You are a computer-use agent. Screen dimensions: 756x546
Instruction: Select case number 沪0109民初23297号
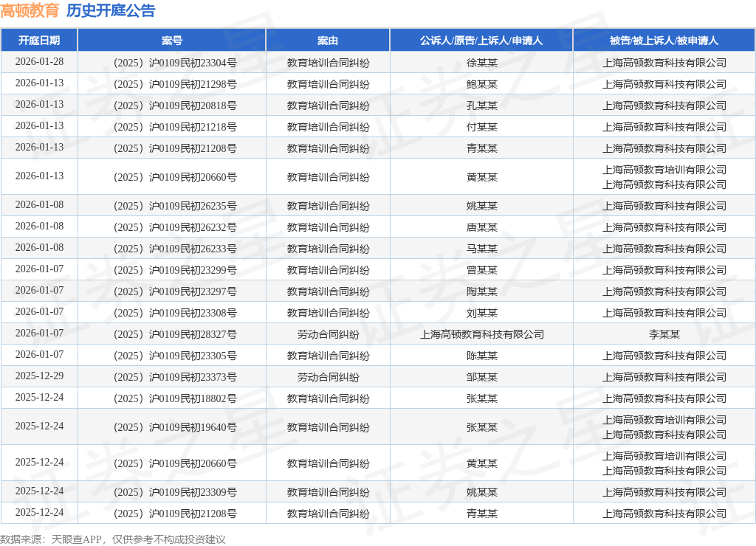pos(175,291)
